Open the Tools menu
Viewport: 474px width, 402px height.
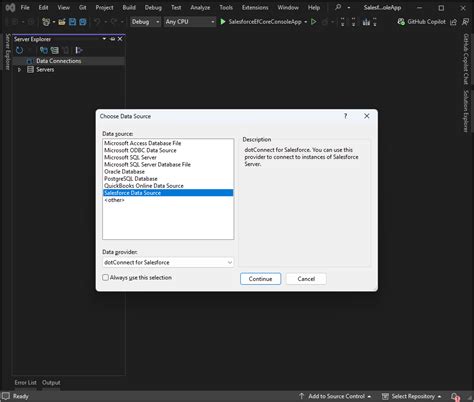[x=226, y=7]
